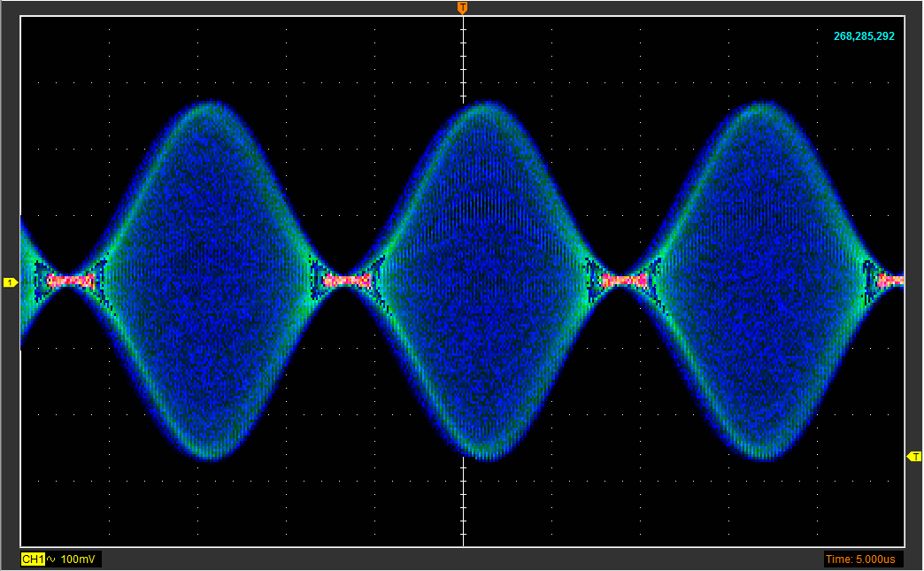Click the top peak of the first envelope
The image size is (924, 571).
(x=209, y=104)
